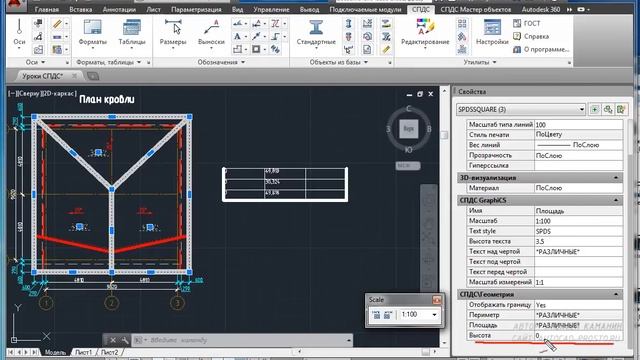Switch to the Лист1 layout tab
640x360 pixels.
pyautogui.click(x=83, y=352)
